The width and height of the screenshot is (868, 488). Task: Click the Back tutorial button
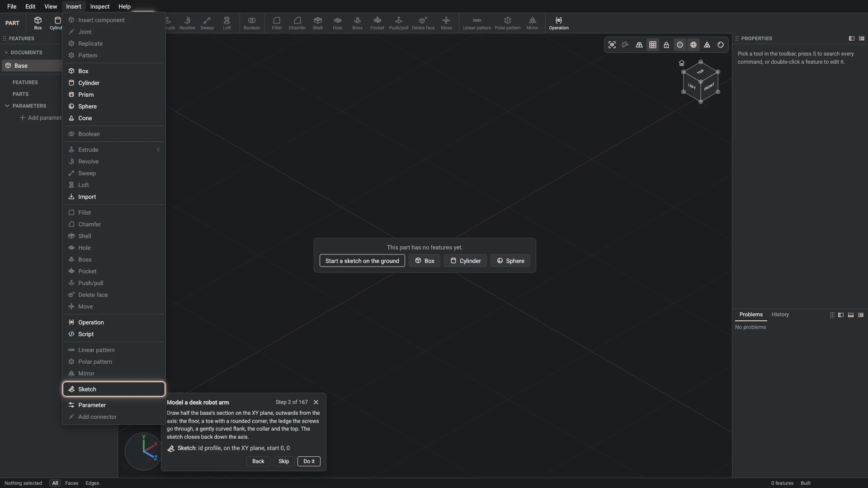click(x=258, y=461)
